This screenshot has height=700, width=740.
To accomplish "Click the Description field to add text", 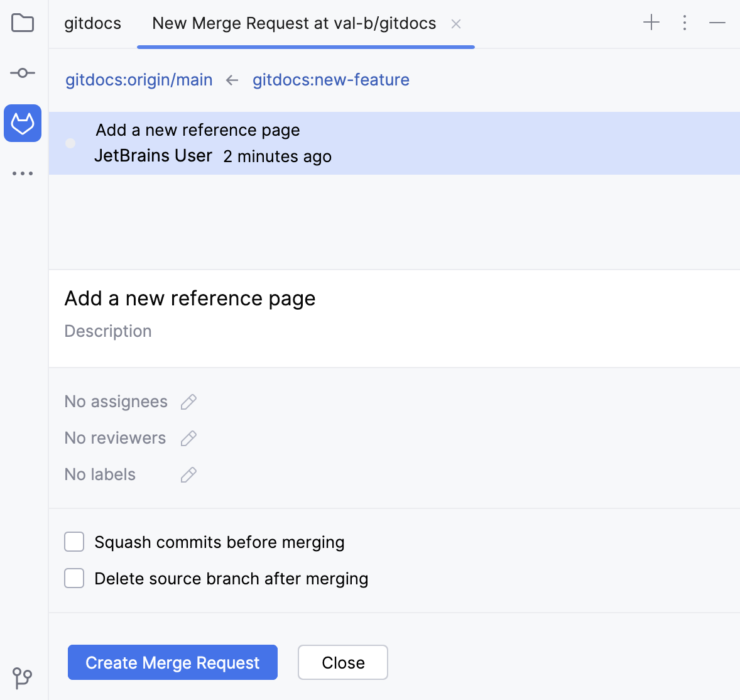I will [107, 331].
